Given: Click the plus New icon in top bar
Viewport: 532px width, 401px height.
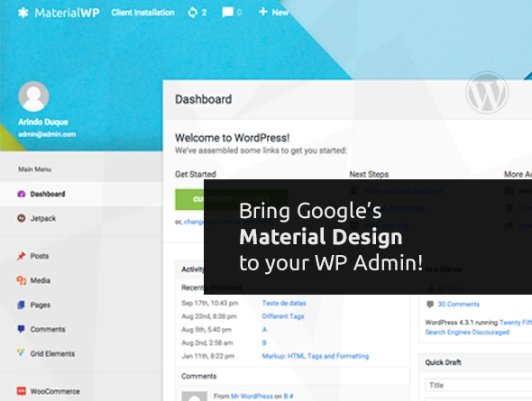Looking at the screenshot, I should tap(263, 12).
